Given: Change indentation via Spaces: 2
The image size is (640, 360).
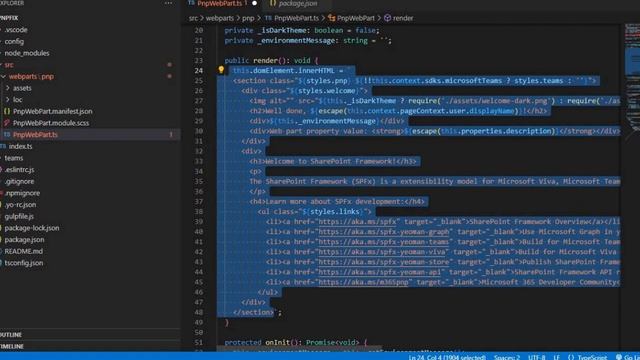Looking at the screenshot, I should tap(507, 357).
